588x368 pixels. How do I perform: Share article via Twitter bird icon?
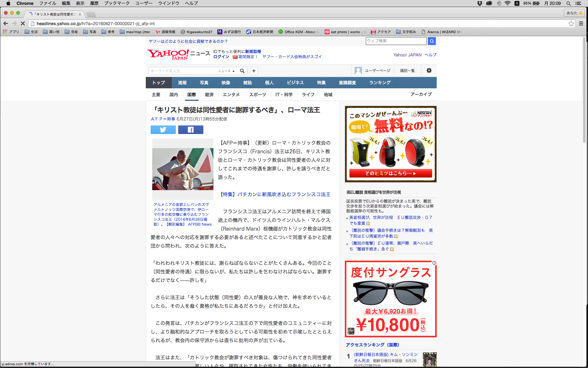163,130
